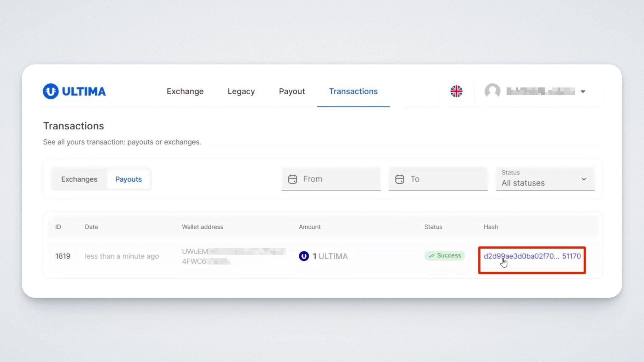The height and width of the screenshot is (362, 644).
Task: Click the ULTIMA logo icon
Action: point(51,91)
